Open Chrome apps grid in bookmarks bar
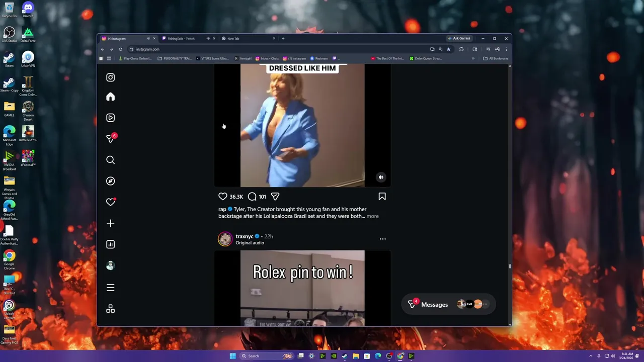644x362 pixels. click(x=109, y=58)
